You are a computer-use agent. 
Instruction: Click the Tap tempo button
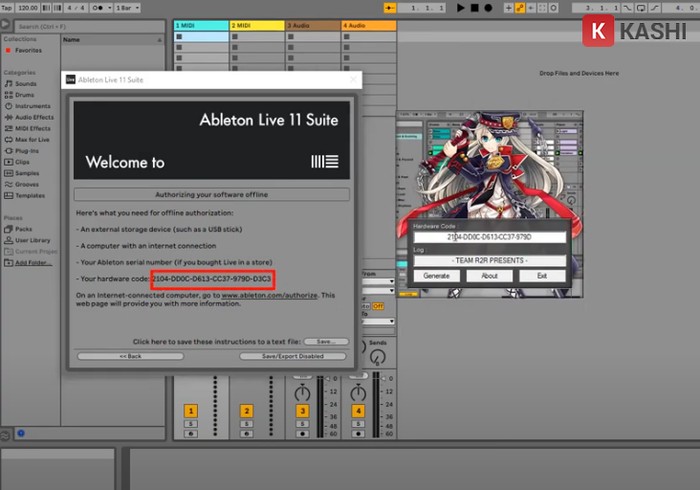click(7, 7)
